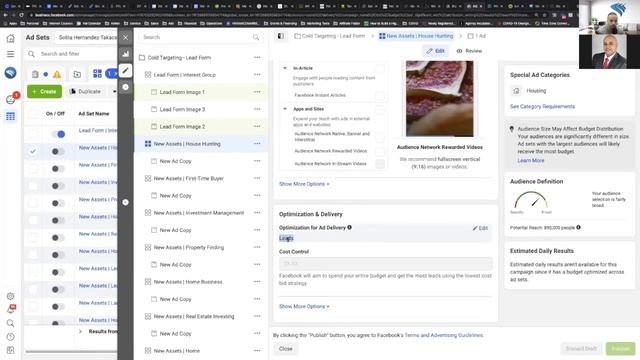Click the info icon by Optimization for Ad Delivery
640x360 pixels.
tap(349, 227)
